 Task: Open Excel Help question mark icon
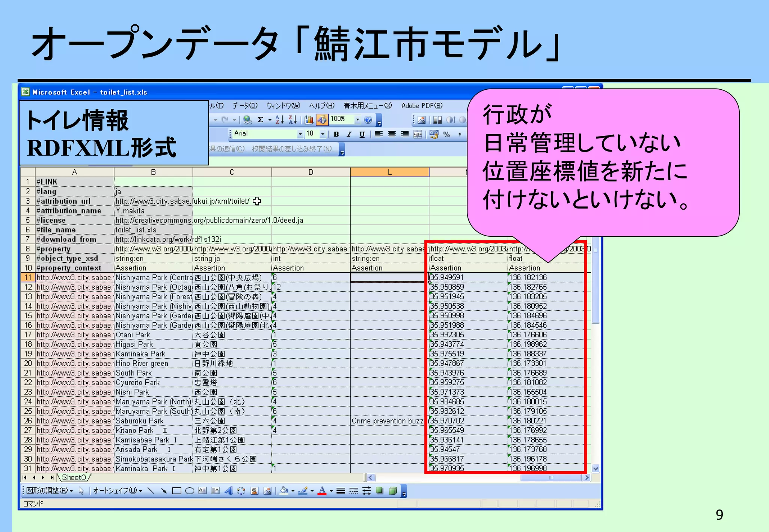click(x=368, y=120)
